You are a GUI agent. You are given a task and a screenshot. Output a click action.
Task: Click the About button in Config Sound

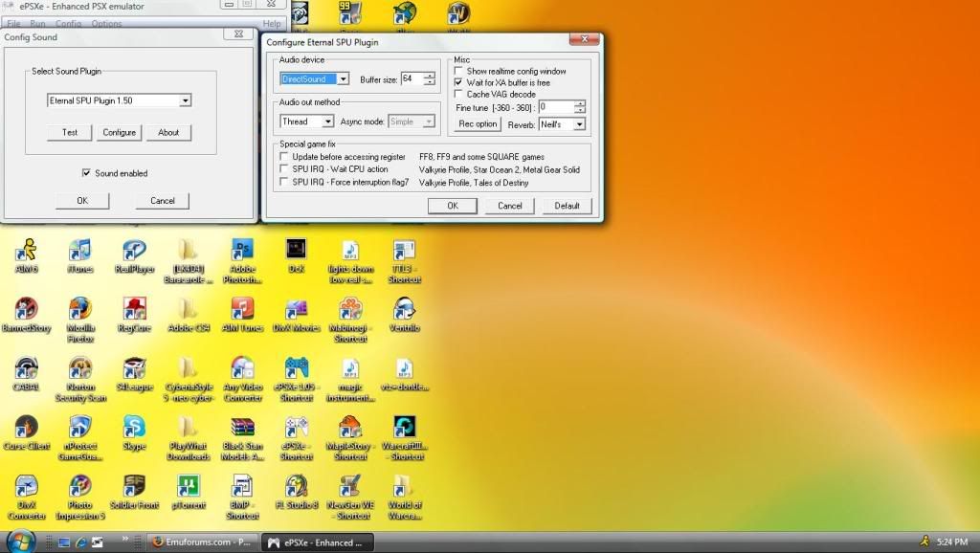(168, 132)
